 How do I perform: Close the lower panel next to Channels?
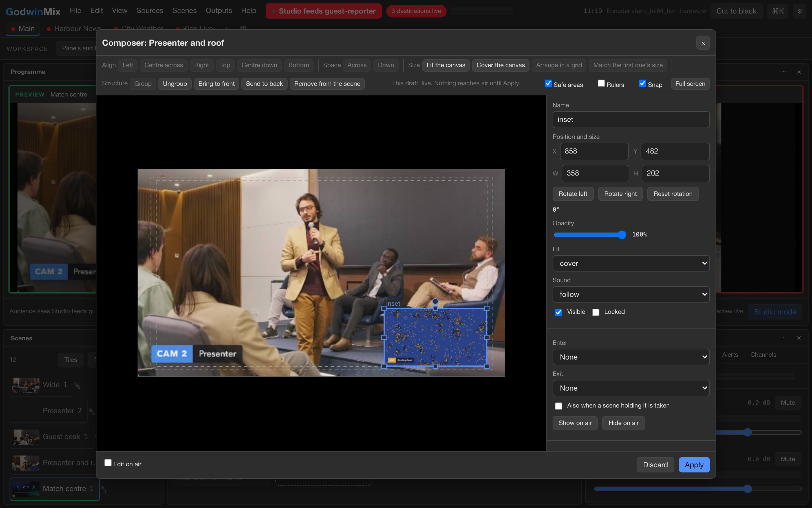pyautogui.click(x=799, y=338)
